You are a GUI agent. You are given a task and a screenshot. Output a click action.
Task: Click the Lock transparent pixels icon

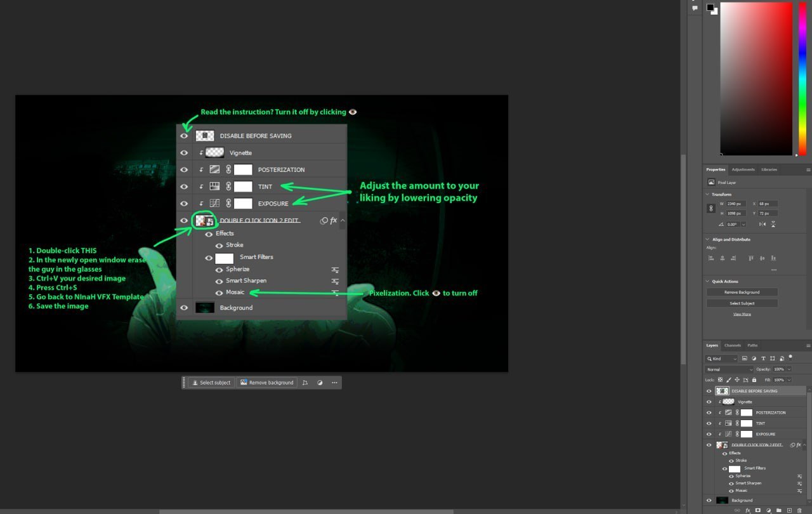(x=720, y=379)
